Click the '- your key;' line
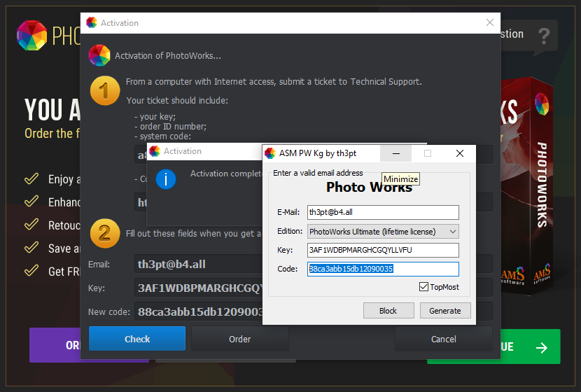This screenshot has height=392, width=581. (155, 117)
